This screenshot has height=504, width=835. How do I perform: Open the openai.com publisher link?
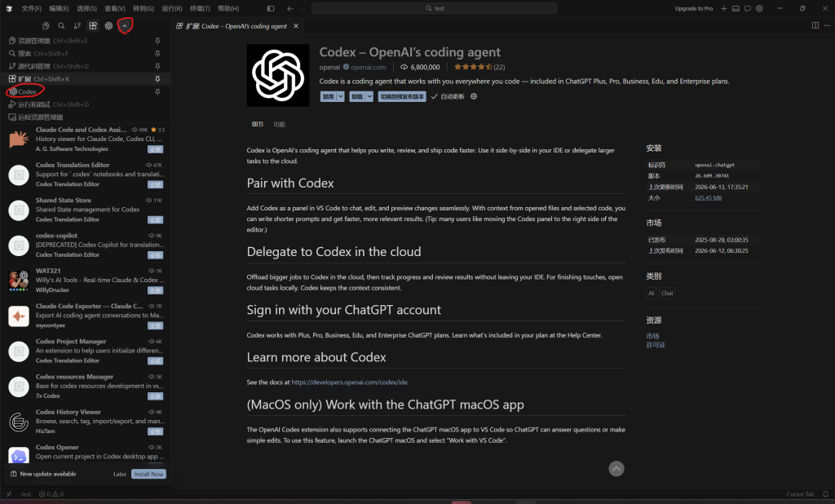tap(368, 67)
